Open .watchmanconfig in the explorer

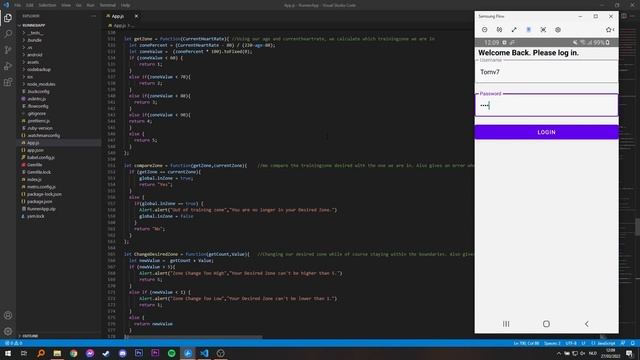pos(44,136)
